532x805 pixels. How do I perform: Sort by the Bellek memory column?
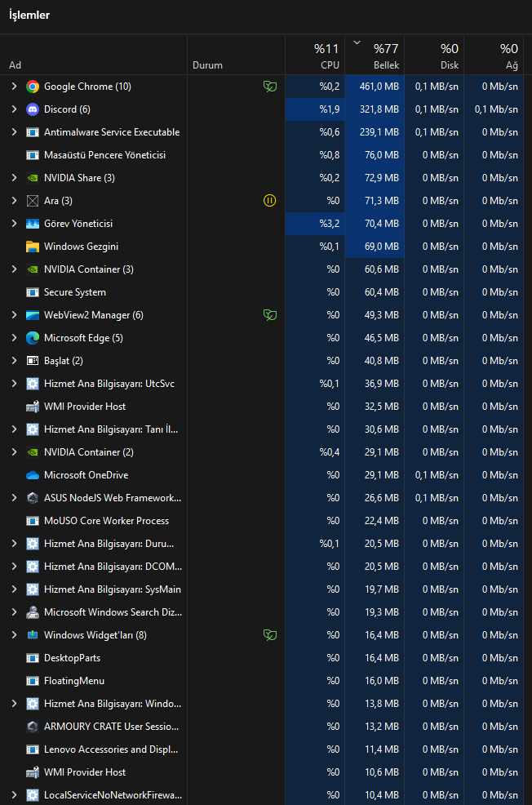(x=375, y=55)
